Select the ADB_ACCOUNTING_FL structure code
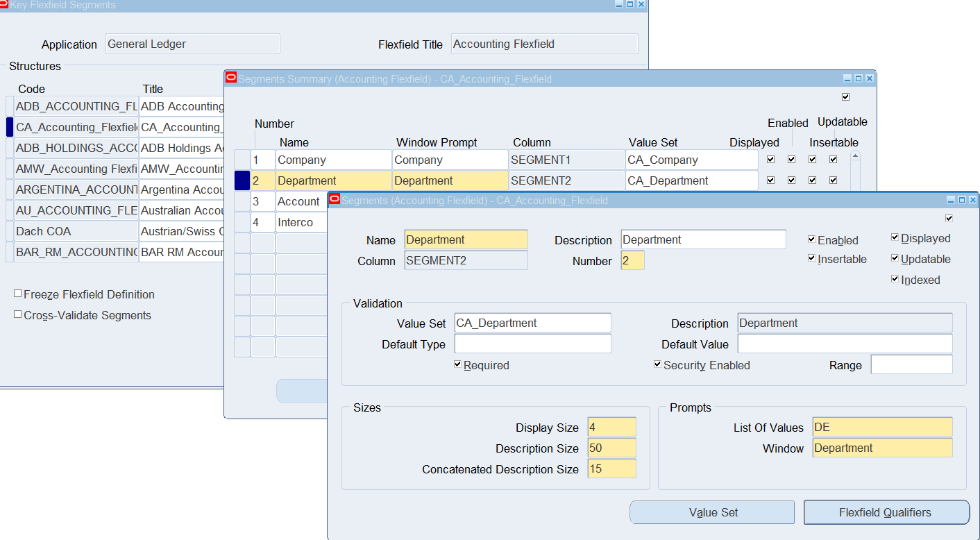980x540 pixels. 76,106
